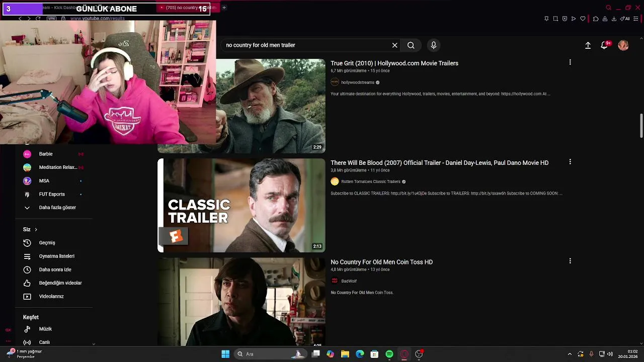The image size is (644, 362).
Task: Visit the BadWolf channel
Action: pyautogui.click(x=349, y=281)
